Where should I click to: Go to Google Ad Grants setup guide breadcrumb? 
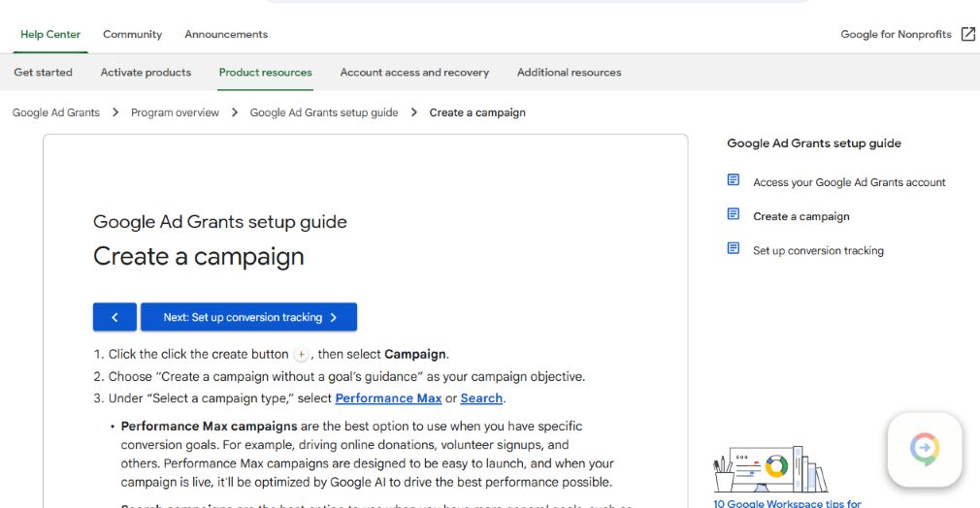pos(324,112)
